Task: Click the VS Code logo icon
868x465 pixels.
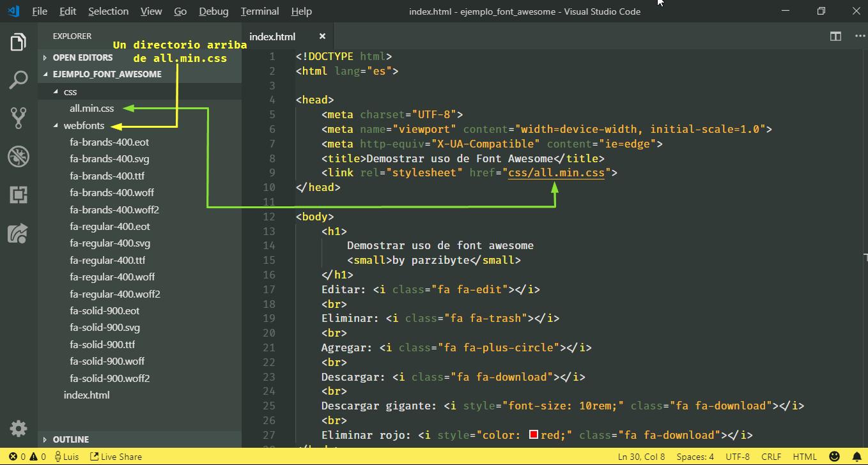Action: 13,11
